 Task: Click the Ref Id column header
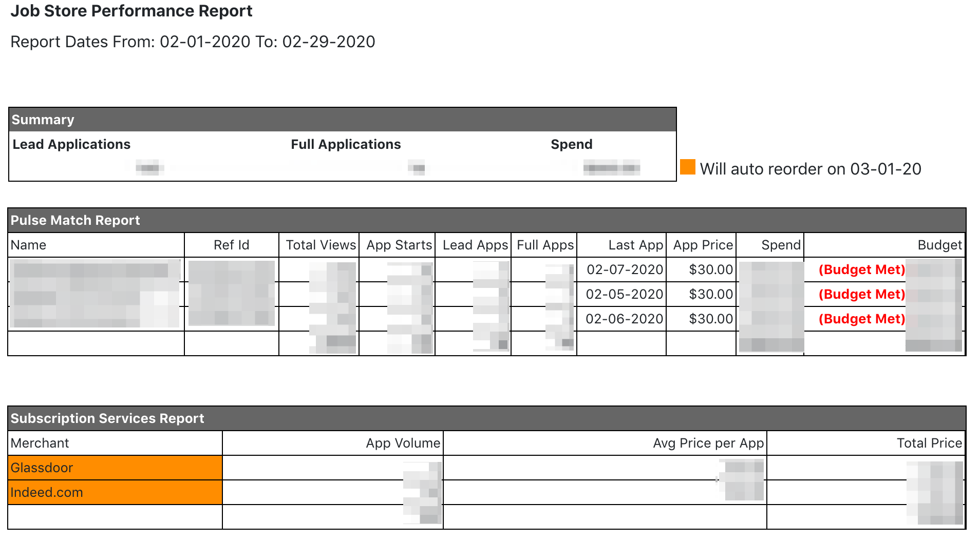tap(231, 245)
